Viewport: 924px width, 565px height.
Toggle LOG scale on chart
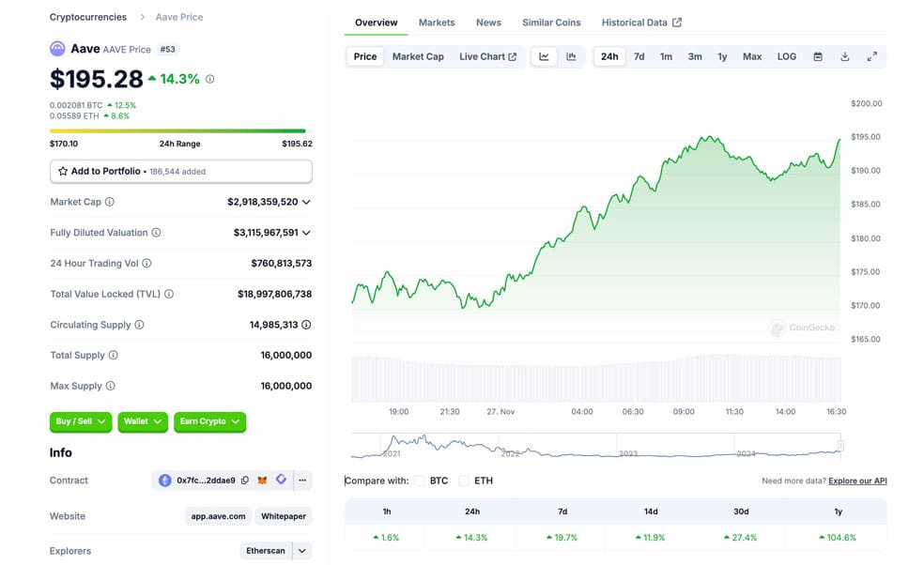[x=787, y=56]
